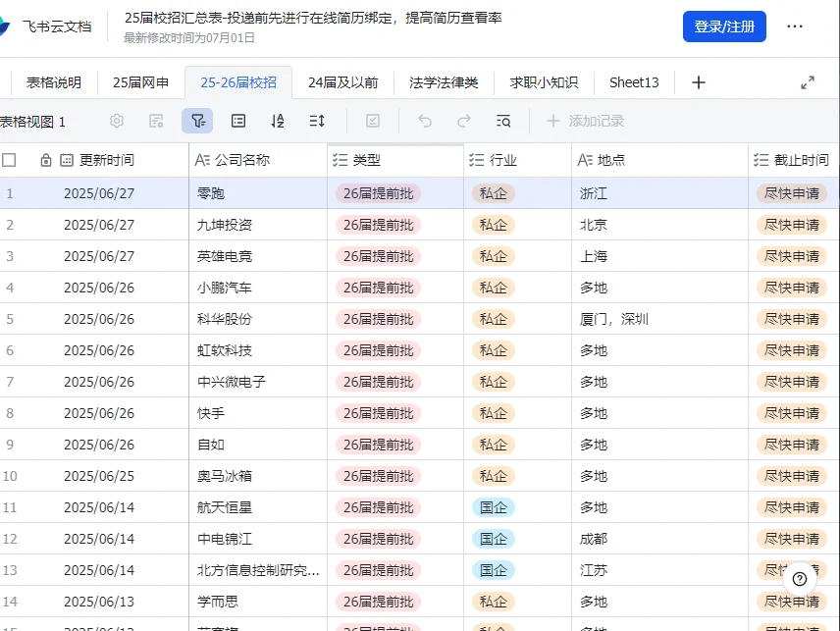Select the 科华股份 company cell
This screenshot has width=840, height=631.
(x=258, y=319)
